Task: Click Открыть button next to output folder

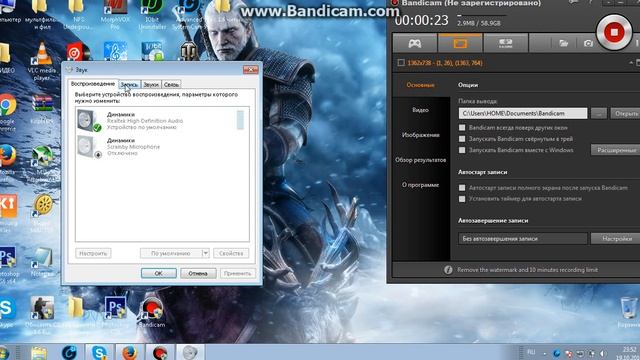Action: click(x=625, y=113)
